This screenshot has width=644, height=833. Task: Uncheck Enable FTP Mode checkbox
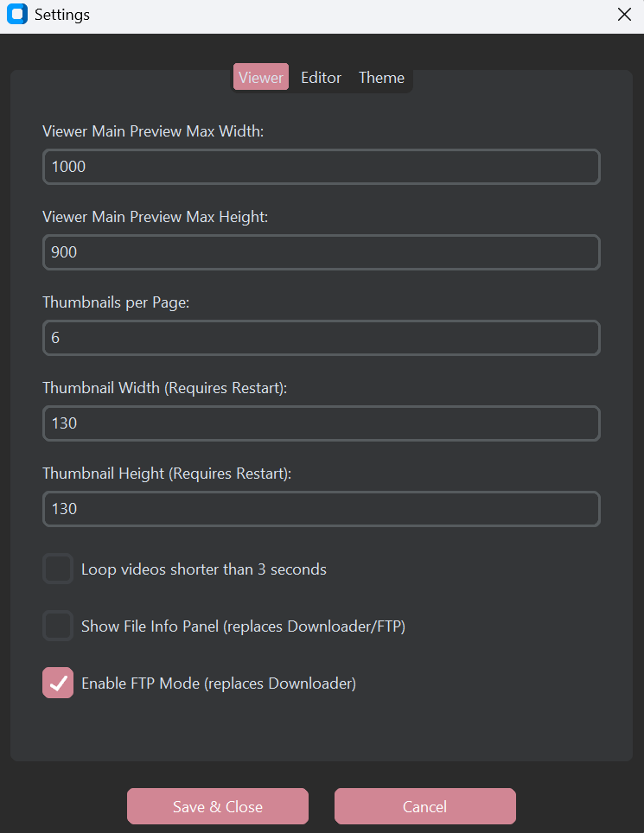click(x=58, y=683)
